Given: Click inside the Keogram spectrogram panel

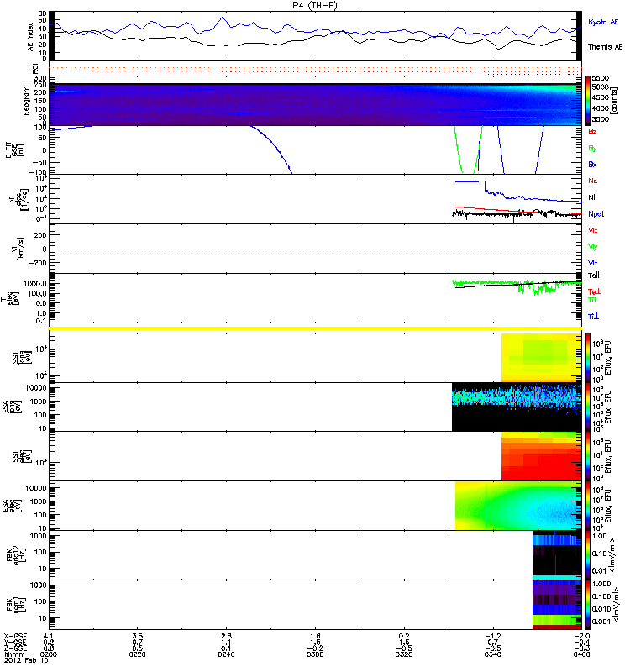Looking at the screenshot, I should click(315, 104).
